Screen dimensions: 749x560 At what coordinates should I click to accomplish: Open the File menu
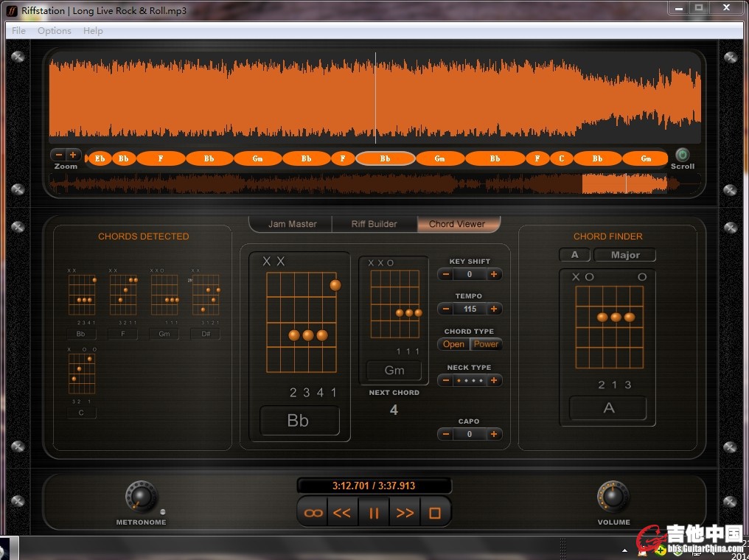18,30
